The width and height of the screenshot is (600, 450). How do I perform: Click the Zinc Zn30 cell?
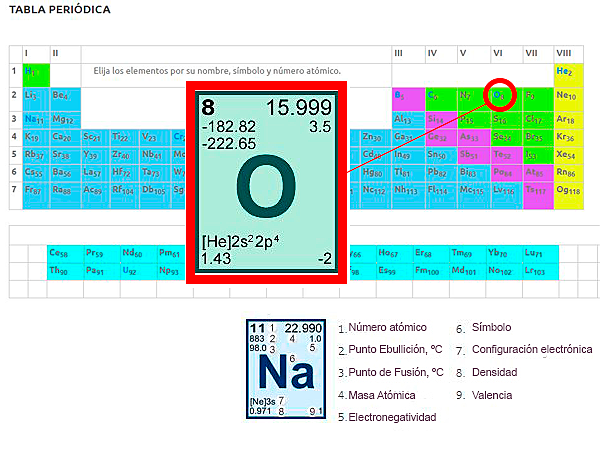[x=376, y=138]
